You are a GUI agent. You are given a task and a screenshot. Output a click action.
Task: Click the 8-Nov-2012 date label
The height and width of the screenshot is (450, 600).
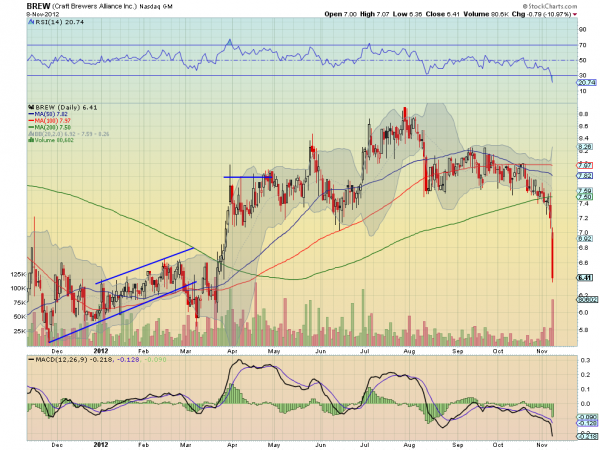click(42, 14)
